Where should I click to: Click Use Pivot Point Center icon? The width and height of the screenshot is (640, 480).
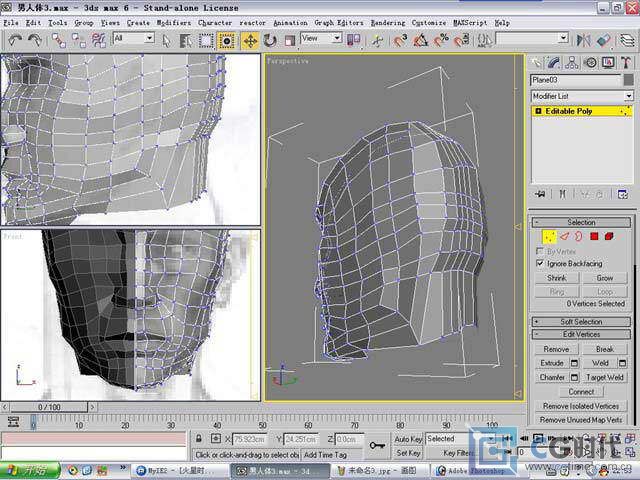[x=353, y=40]
